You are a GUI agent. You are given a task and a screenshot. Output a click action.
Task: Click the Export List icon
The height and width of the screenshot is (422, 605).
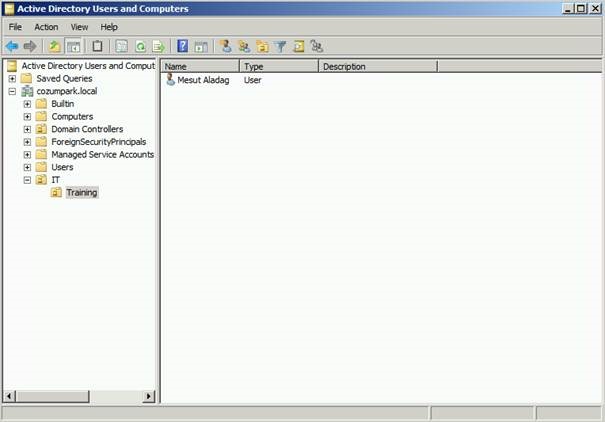click(159, 47)
